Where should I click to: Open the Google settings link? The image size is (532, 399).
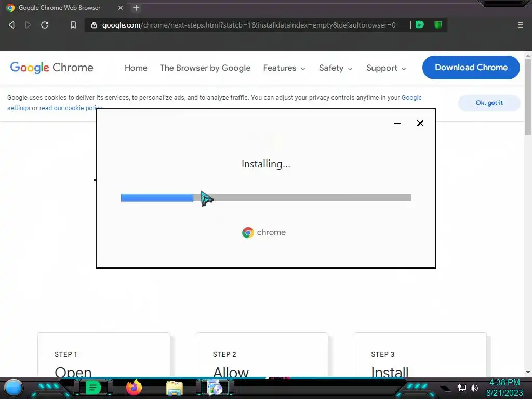[411, 98]
